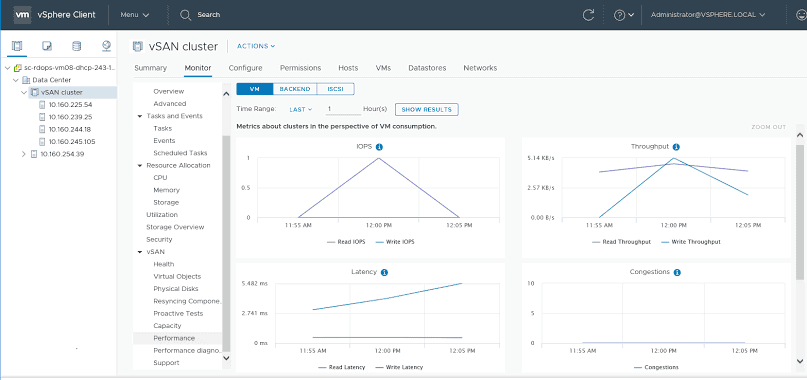Select the ISCSI performance view

336,89
